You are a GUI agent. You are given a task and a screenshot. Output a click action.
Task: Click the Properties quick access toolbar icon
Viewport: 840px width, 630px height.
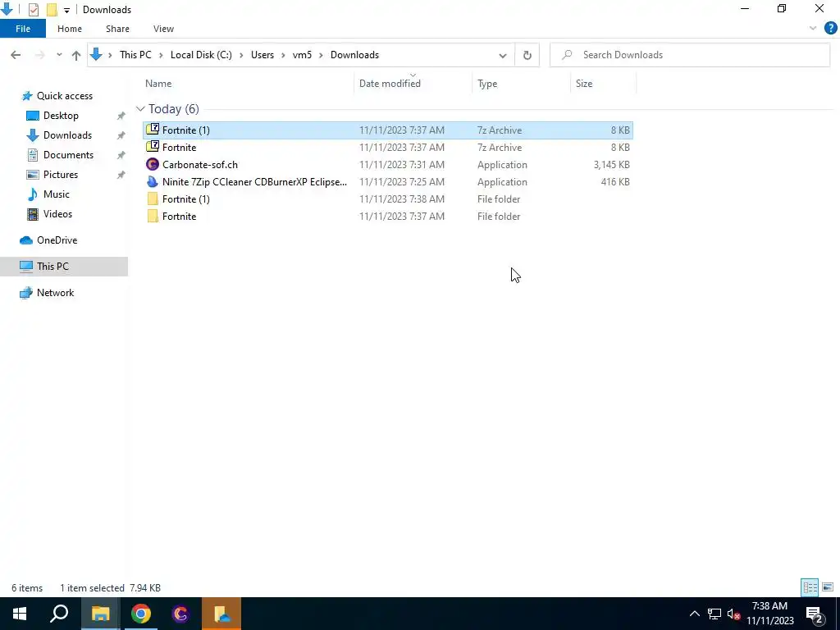33,10
